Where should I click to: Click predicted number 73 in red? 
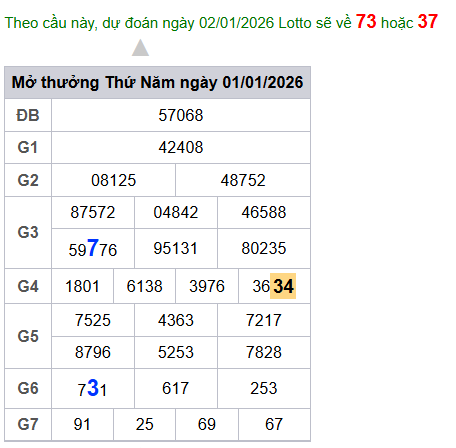(366, 22)
